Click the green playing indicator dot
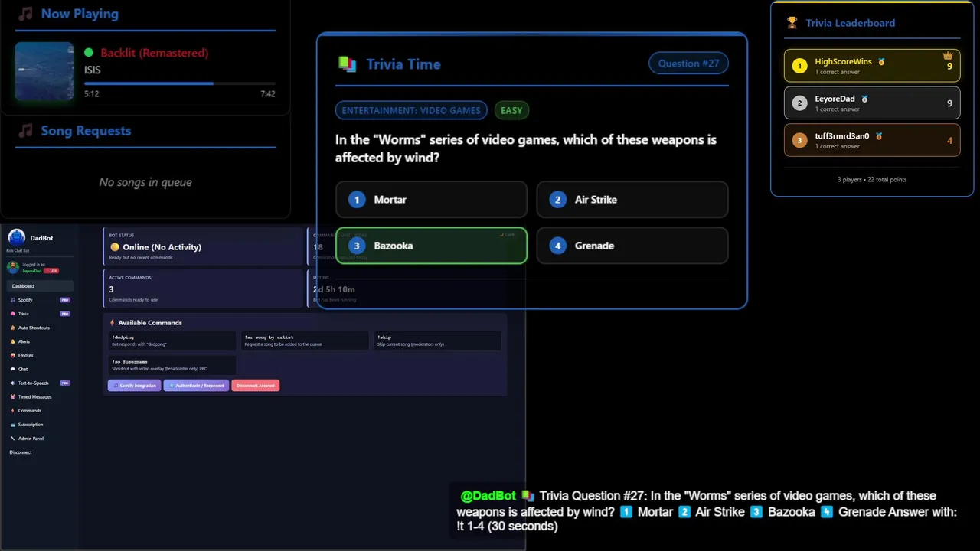980x551 pixels. tap(89, 53)
